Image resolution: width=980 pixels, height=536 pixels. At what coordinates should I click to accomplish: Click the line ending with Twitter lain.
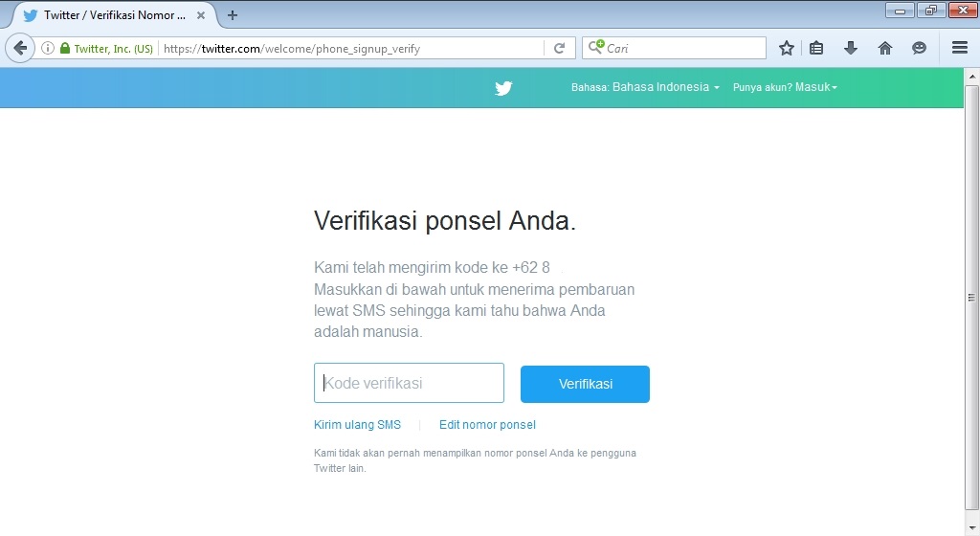(x=340, y=468)
